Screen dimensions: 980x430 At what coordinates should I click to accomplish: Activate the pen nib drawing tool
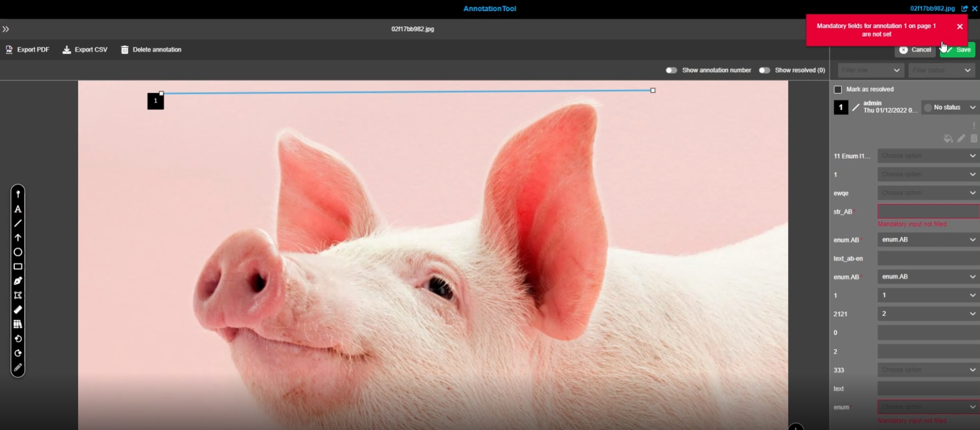(18, 281)
